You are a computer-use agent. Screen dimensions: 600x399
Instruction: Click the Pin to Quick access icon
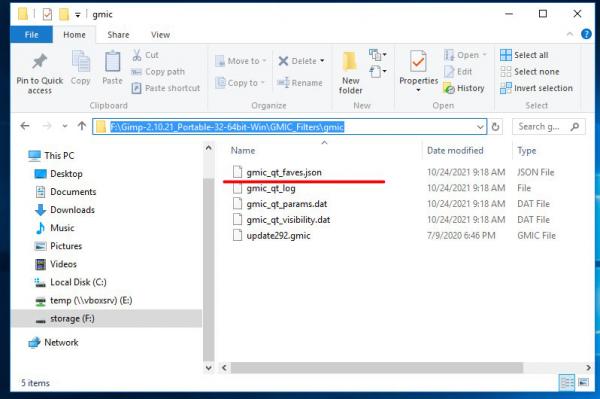point(39,61)
